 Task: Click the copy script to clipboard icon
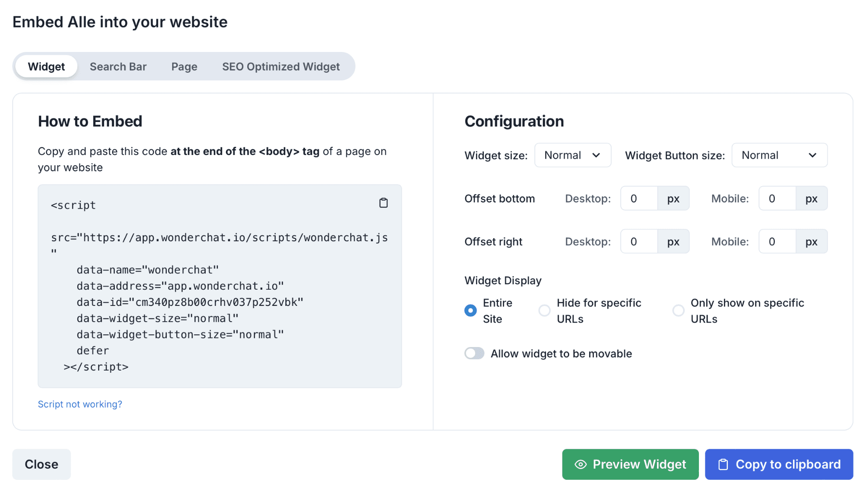383,202
